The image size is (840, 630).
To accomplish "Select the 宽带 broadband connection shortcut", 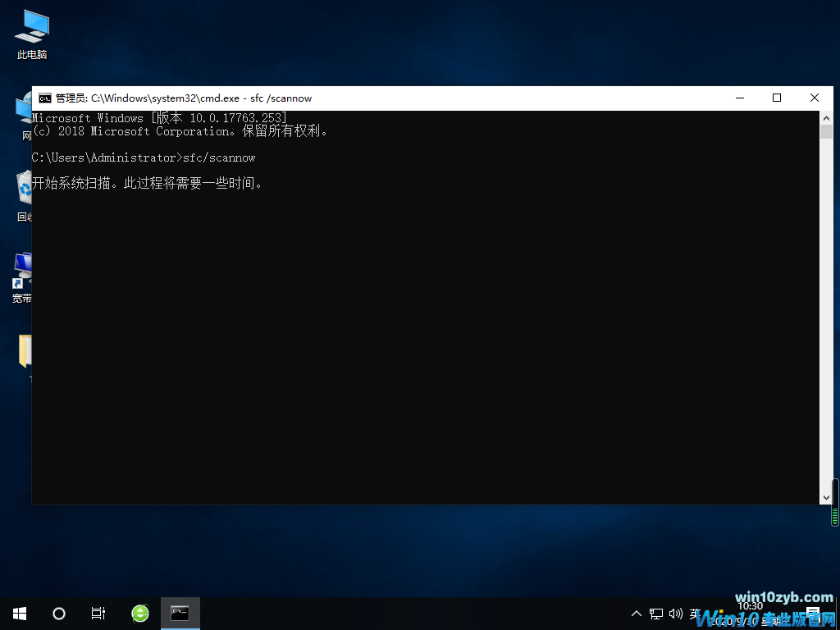I will coord(22,275).
